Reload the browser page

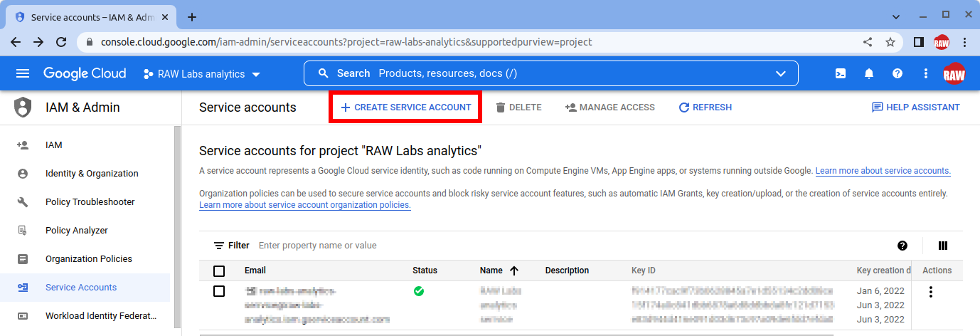61,42
